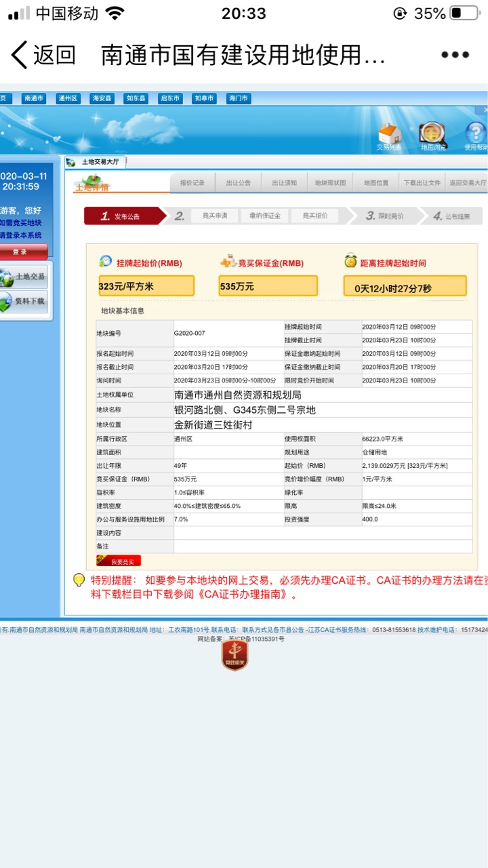Click the red 我要竞买 button

pos(119,561)
